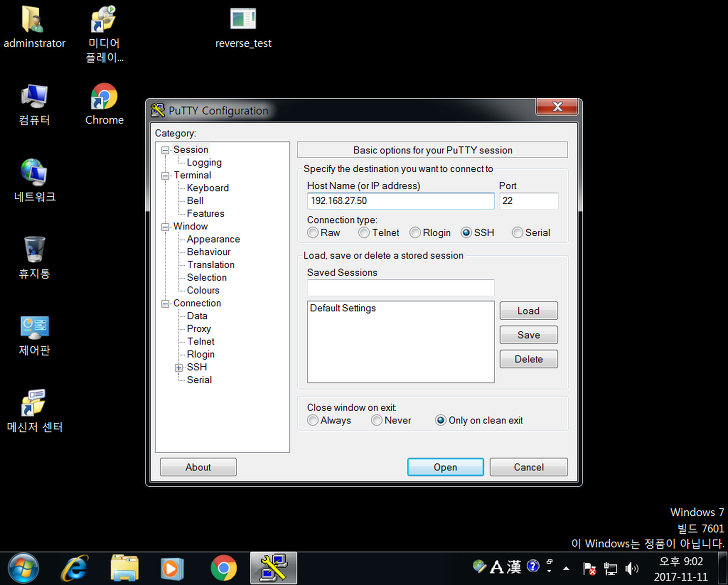Open the Bell category
This screenshot has width=728, height=585.
[195, 201]
